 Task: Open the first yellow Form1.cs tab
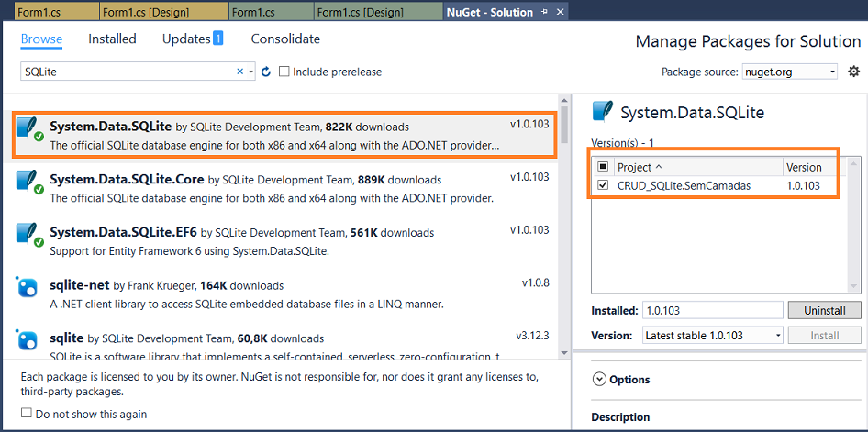pos(57,12)
